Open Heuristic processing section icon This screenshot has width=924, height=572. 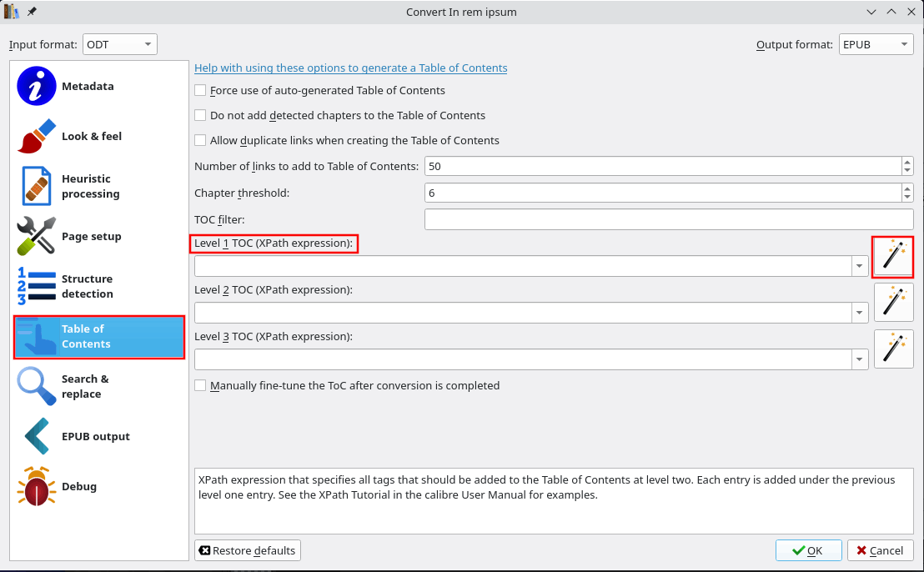click(x=37, y=186)
